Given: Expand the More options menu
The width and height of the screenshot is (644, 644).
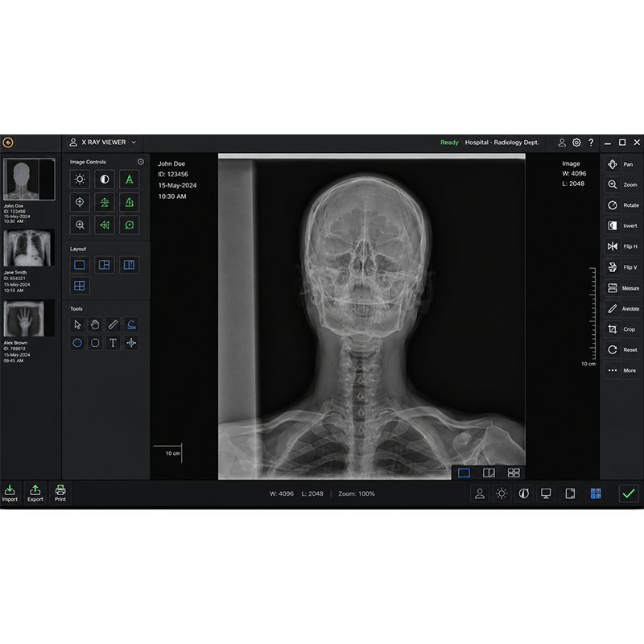Looking at the screenshot, I should [x=621, y=370].
